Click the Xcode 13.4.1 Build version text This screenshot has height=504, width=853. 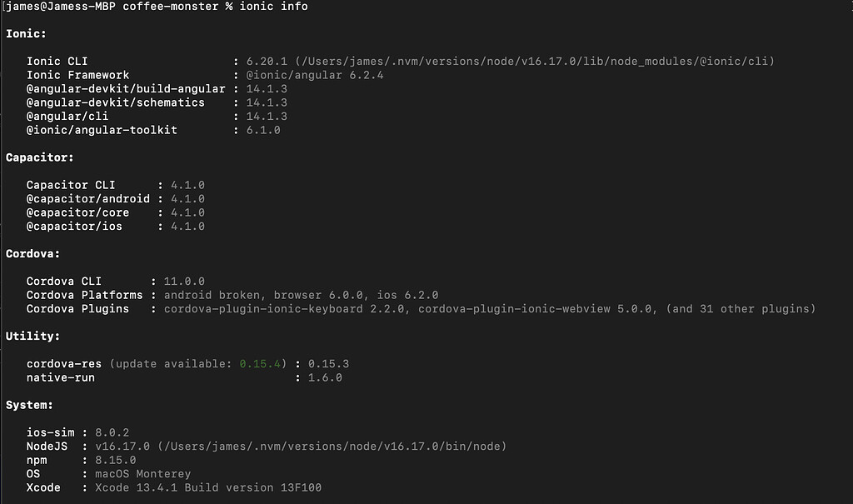point(208,487)
